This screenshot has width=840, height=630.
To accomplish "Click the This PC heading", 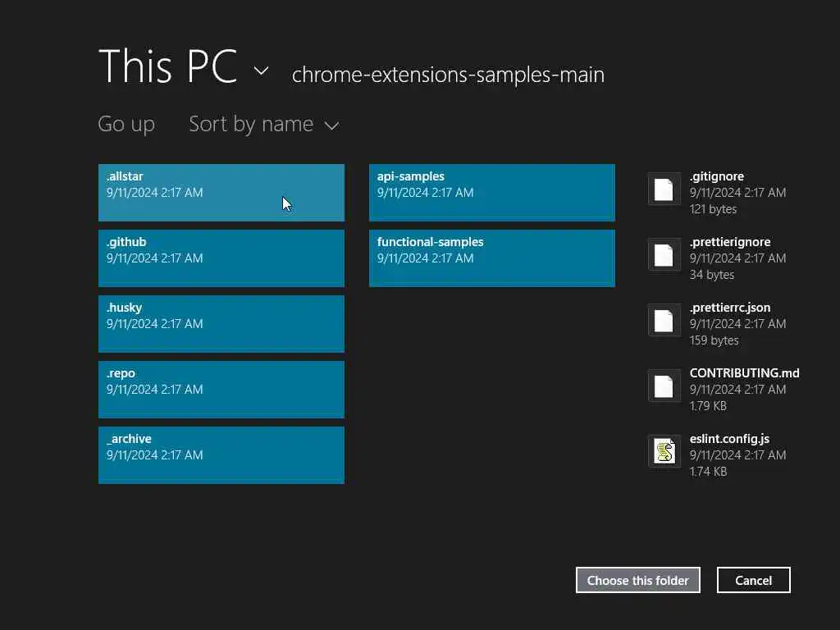I will (167, 66).
